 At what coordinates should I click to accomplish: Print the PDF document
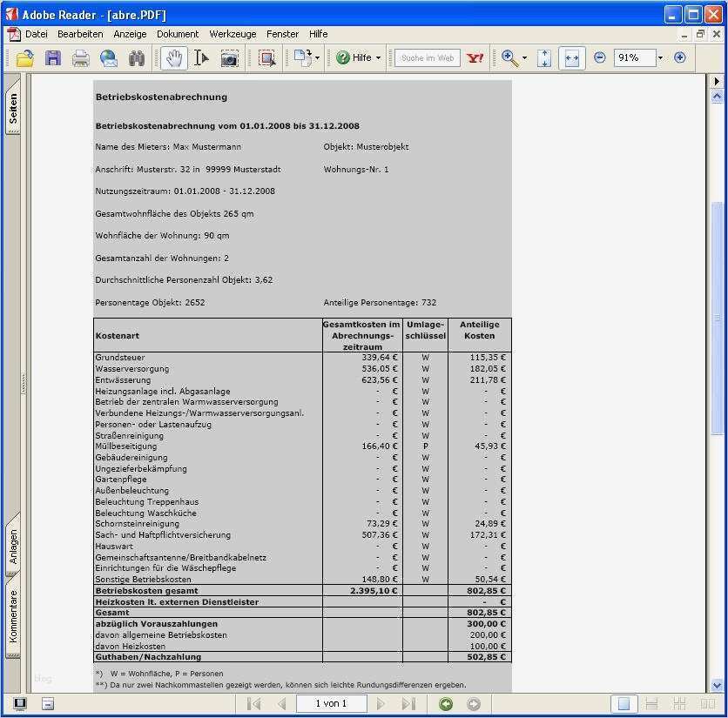pyautogui.click(x=79, y=57)
